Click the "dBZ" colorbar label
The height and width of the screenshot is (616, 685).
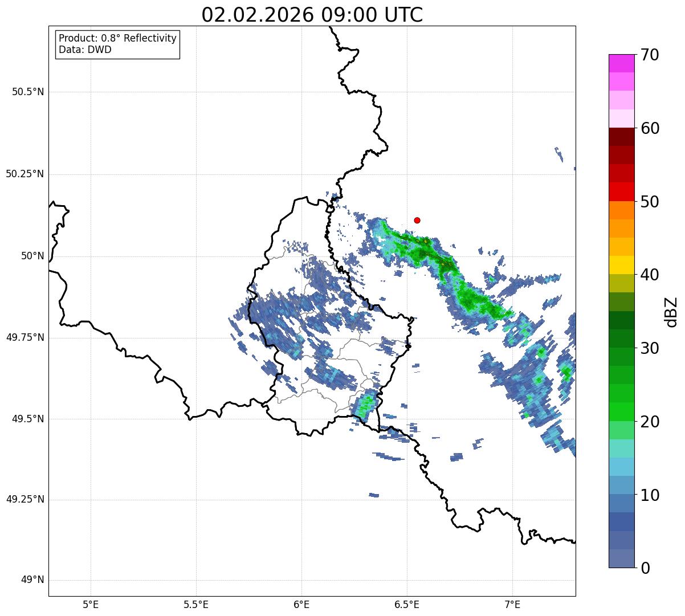click(x=671, y=312)
